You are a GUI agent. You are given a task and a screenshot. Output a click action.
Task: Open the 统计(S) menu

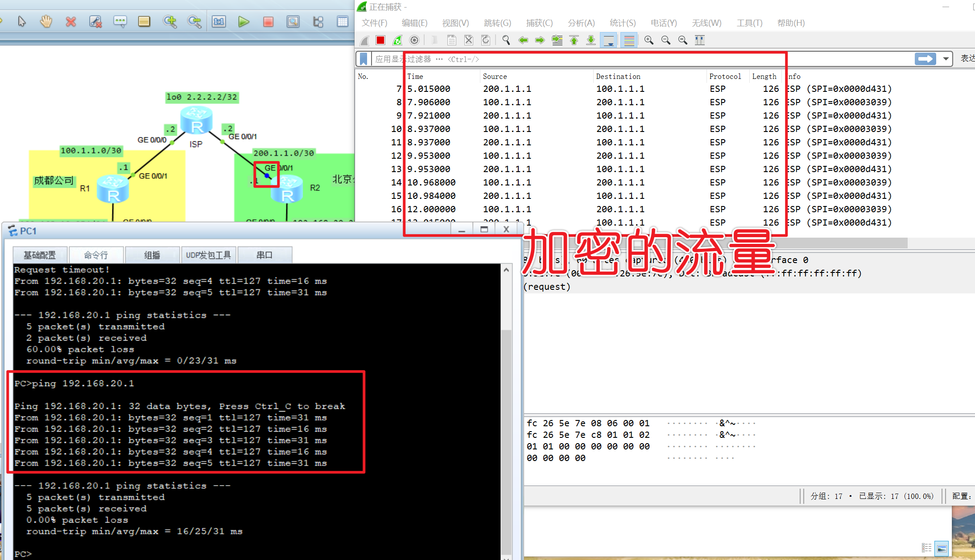pyautogui.click(x=622, y=23)
